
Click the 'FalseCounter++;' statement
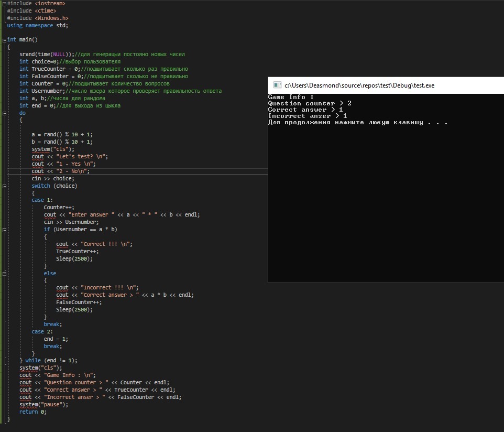tap(79, 303)
